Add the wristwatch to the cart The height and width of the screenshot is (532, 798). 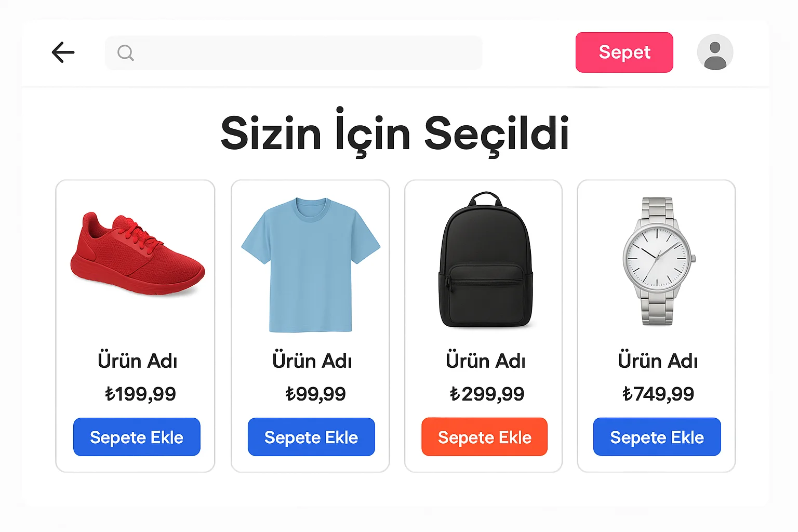coord(657,437)
